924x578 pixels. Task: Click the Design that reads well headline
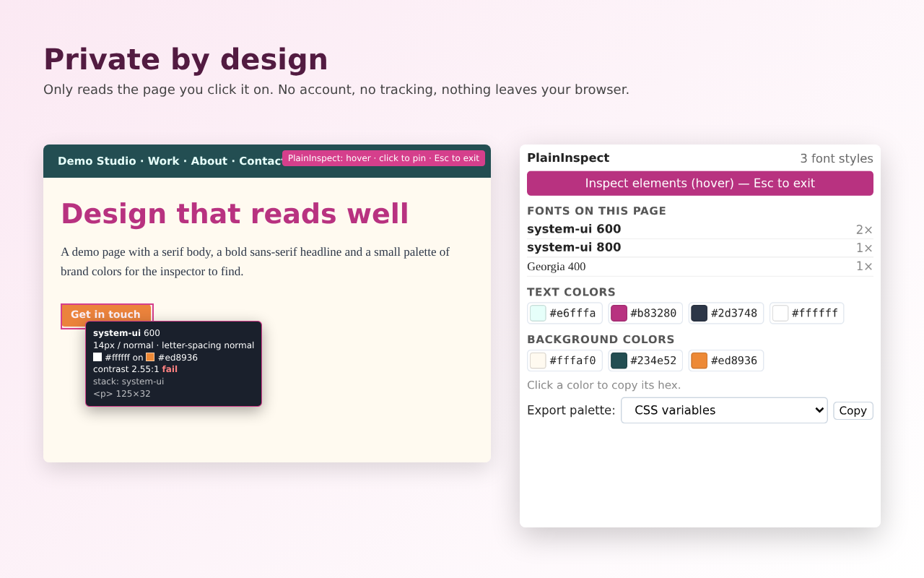[235, 214]
